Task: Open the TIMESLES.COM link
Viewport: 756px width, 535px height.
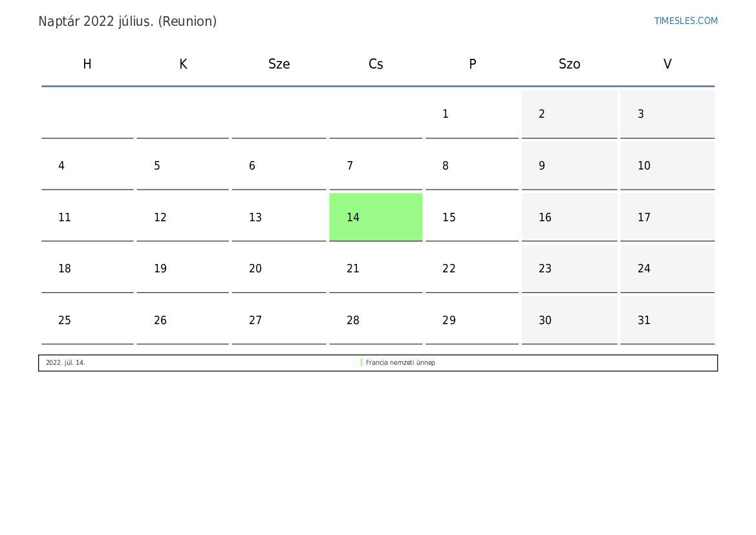Action: click(686, 21)
